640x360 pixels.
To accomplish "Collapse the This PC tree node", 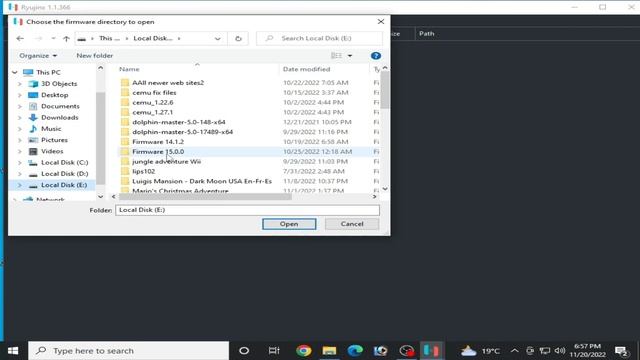I will tap(15, 72).
